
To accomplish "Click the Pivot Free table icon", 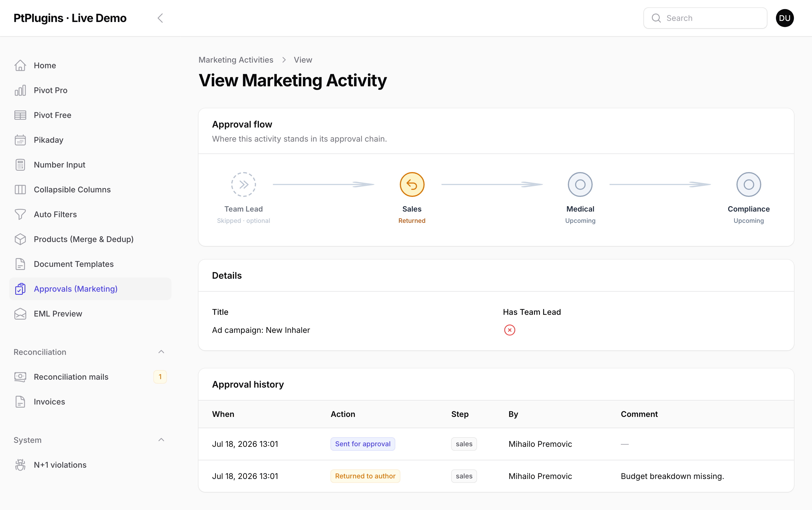I will coord(20,115).
